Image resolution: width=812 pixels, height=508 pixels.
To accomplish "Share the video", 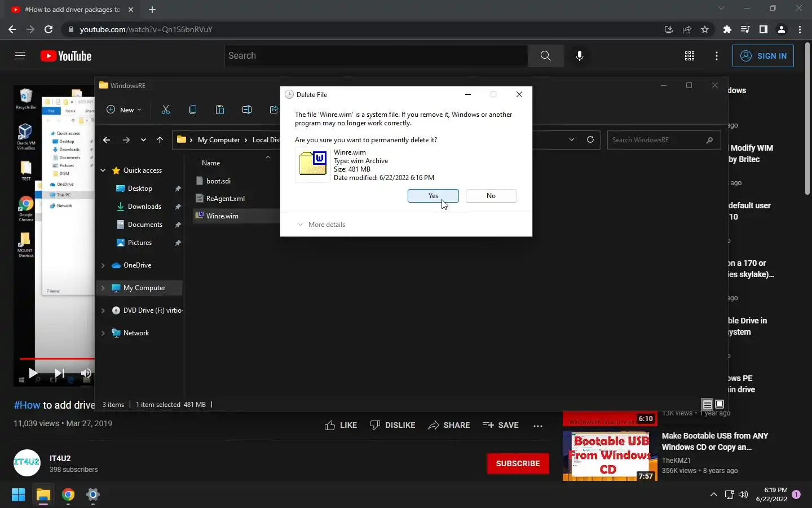I will (x=449, y=426).
